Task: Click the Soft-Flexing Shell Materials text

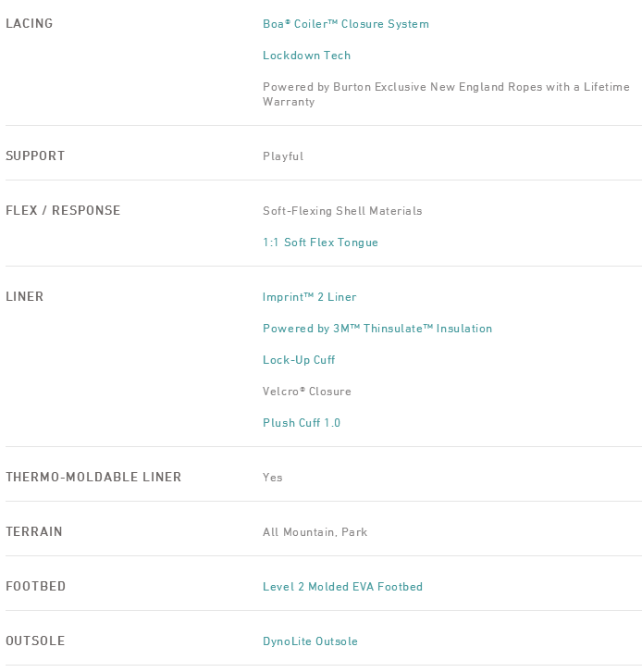Action: [x=342, y=211]
